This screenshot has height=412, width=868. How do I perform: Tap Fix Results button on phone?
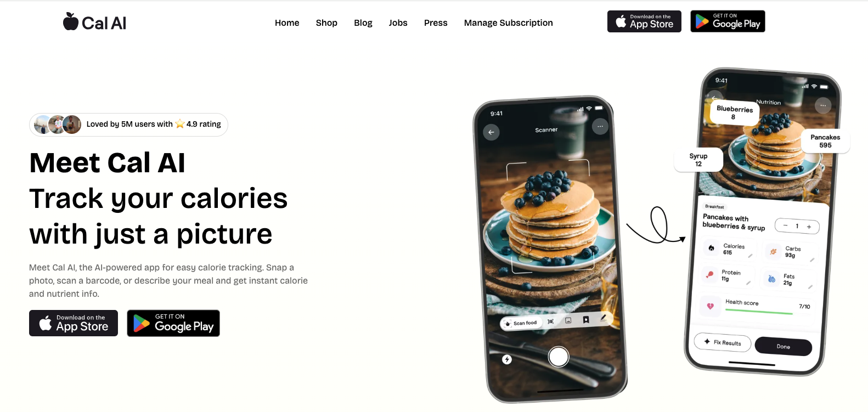[x=723, y=342]
